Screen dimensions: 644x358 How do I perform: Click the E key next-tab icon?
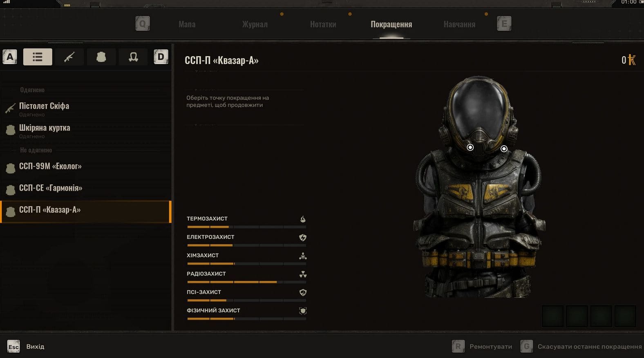click(x=504, y=24)
